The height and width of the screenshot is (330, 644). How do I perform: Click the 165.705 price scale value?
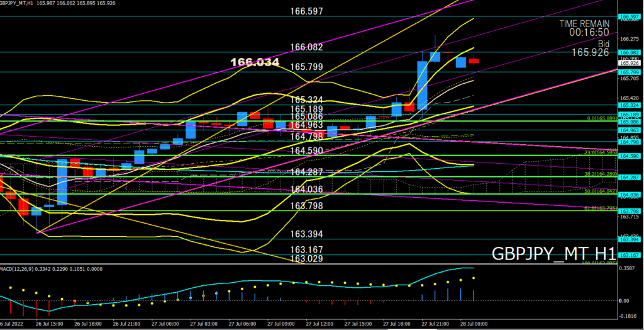tap(628, 78)
